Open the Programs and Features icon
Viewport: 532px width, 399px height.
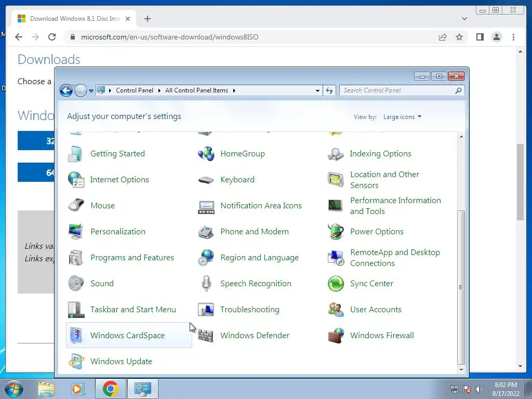tap(75, 258)
